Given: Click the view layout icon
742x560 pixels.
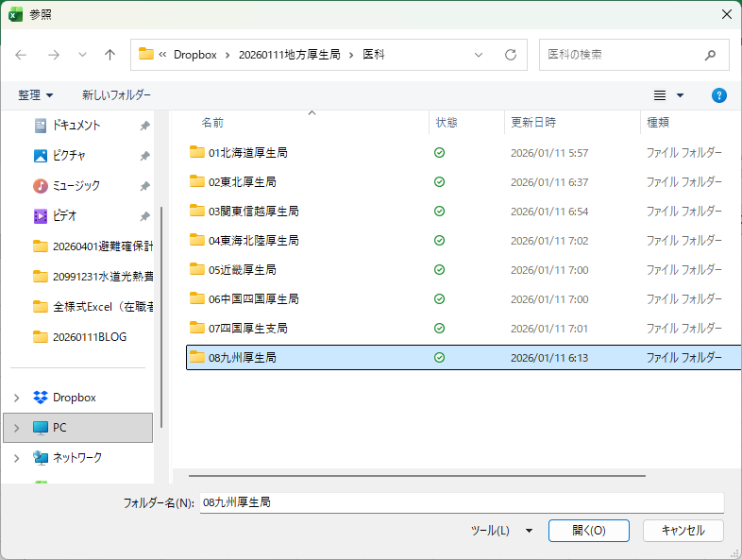Looking at the screenshot, I should [x=661, y=95].
